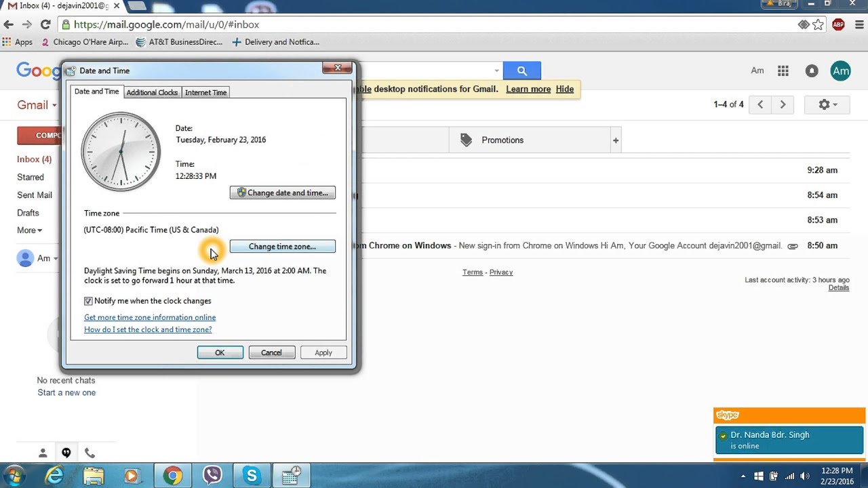Open the Google apps grid icon
Image resolution: width=868 pixels, height=488 pixels.
pyautogui.click(x=783, y=70)
